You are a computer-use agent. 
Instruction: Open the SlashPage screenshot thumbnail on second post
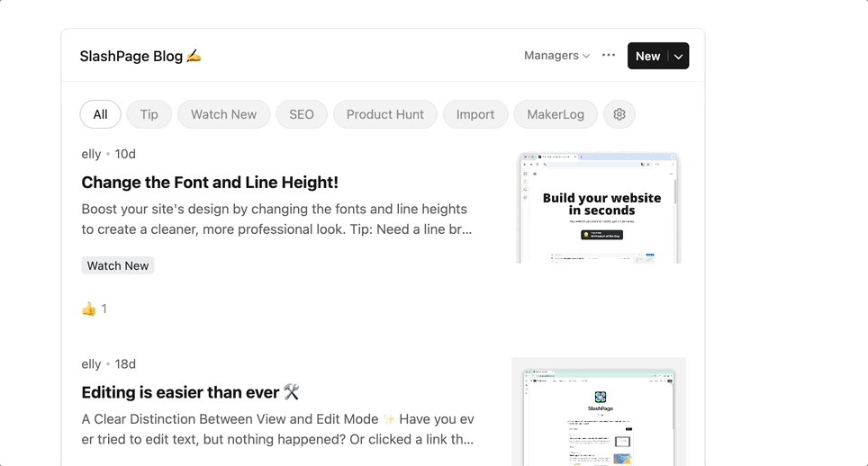coord(599,412)
